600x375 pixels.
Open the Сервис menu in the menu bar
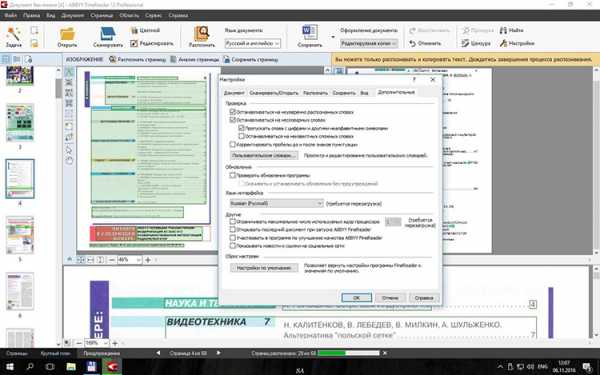click(x=153, y=15)
